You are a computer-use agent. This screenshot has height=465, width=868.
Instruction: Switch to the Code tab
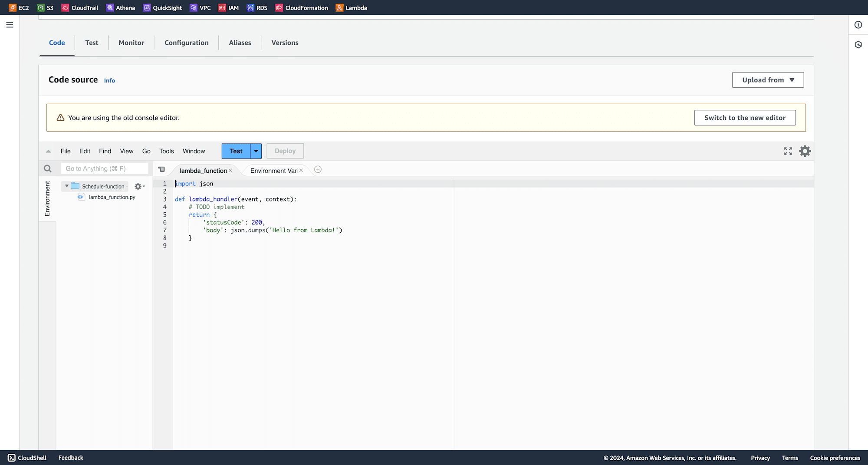pos(57,43)
